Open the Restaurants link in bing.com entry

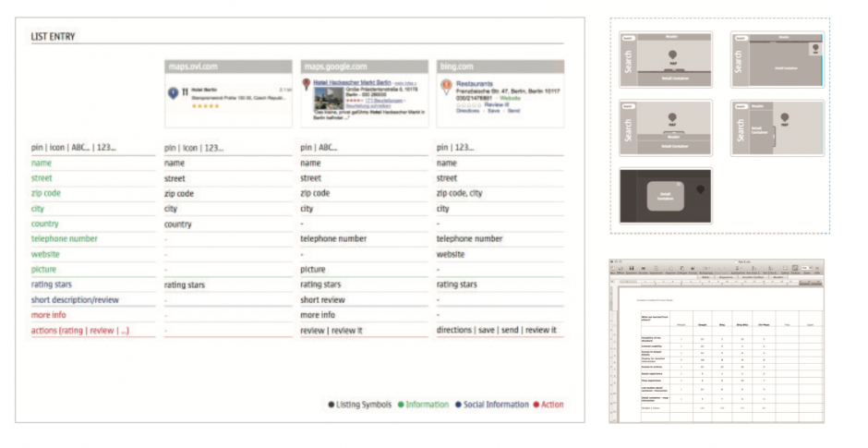click(475, 84)
